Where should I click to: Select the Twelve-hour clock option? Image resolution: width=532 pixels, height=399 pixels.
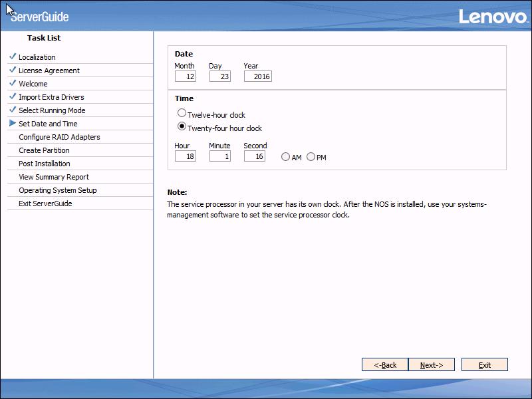181,113
